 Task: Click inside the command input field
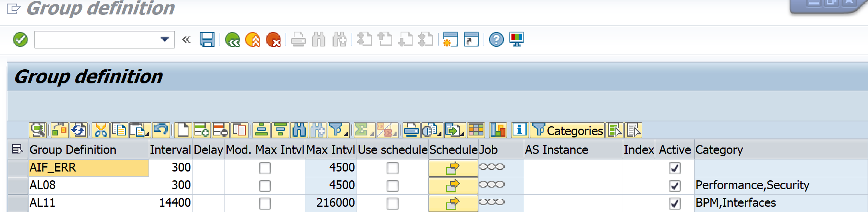(x=96, y=40)
